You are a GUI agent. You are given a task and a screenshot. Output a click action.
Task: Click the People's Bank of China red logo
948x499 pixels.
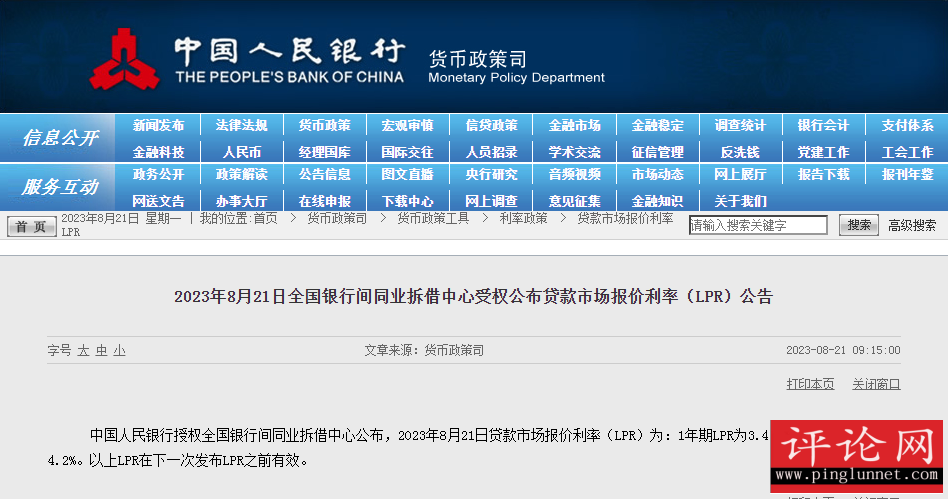tap(125, 60)
